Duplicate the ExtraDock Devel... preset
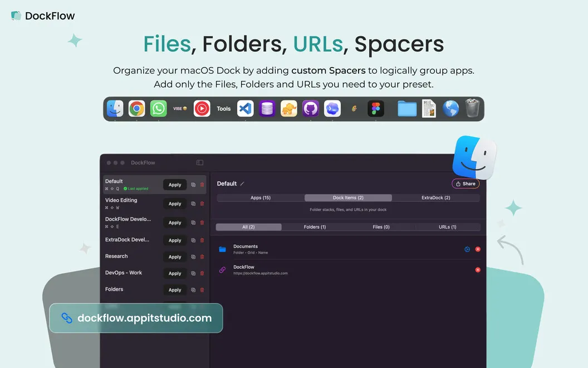This screenshot has height=368, width=588. pyautogui.click(x=193, y=240)
